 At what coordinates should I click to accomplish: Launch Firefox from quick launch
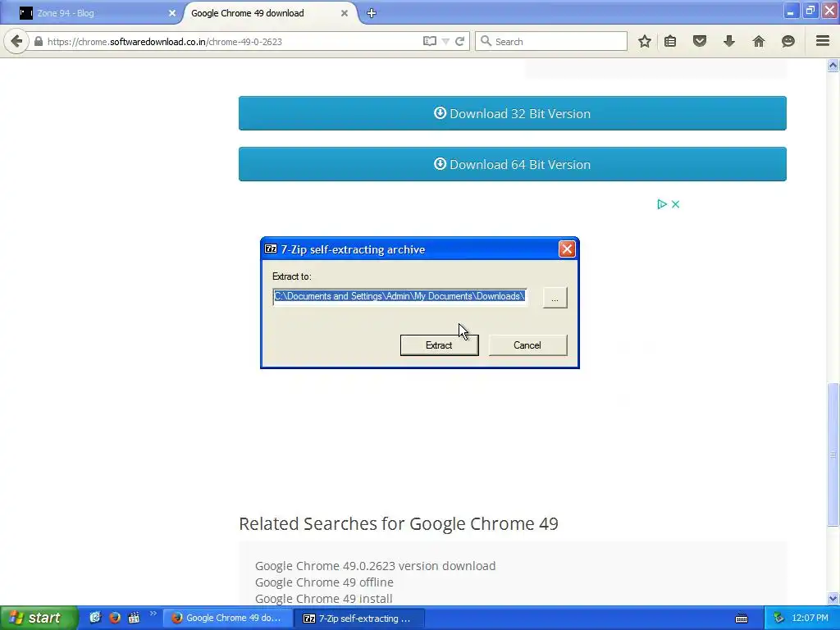[115, 618]
